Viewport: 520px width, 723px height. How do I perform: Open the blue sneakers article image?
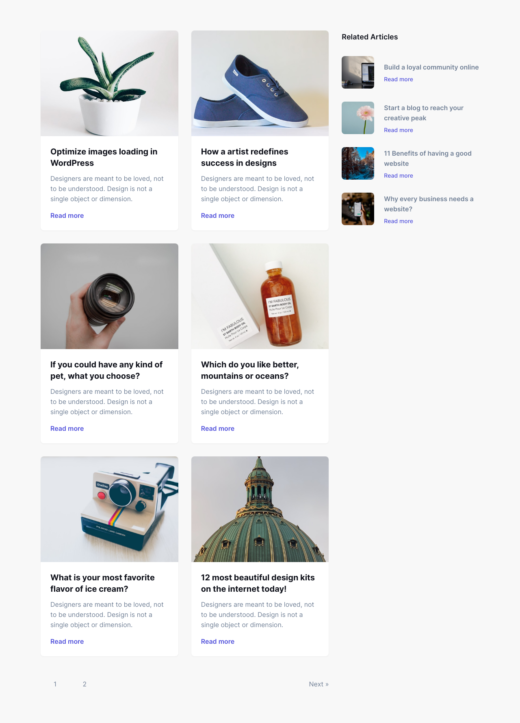coord(260,83)
